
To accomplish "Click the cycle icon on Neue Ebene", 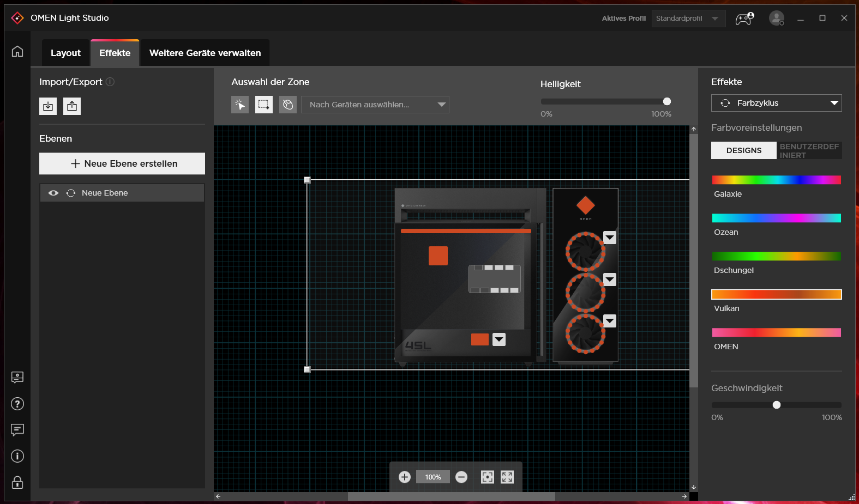I will (71, 193).
